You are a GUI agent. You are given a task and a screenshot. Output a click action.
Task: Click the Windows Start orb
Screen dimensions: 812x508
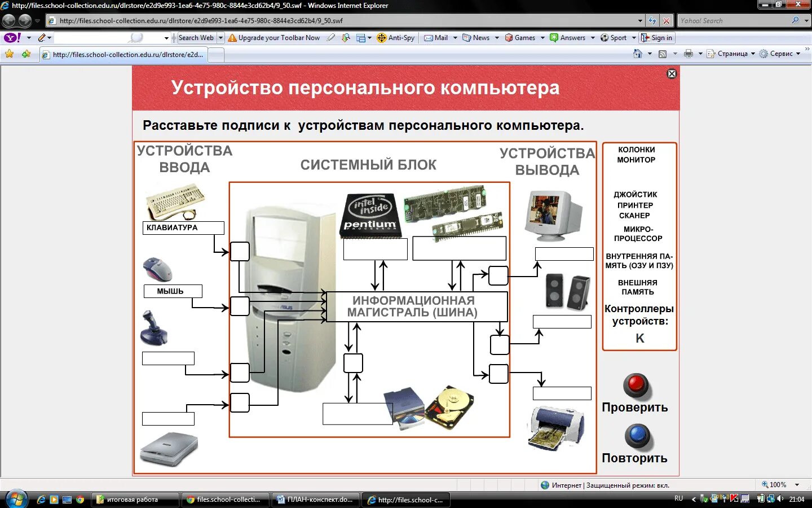tap(15, 499)
